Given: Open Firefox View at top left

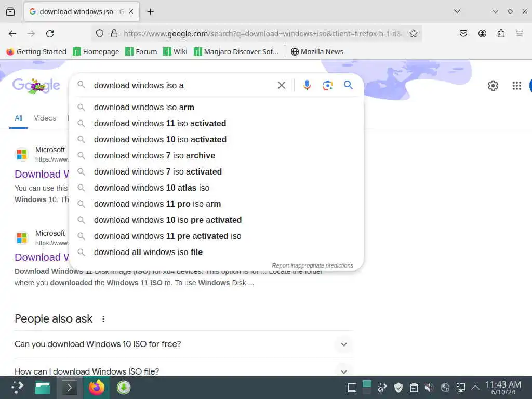Looking at the screenshot, I should pos(10,11).
